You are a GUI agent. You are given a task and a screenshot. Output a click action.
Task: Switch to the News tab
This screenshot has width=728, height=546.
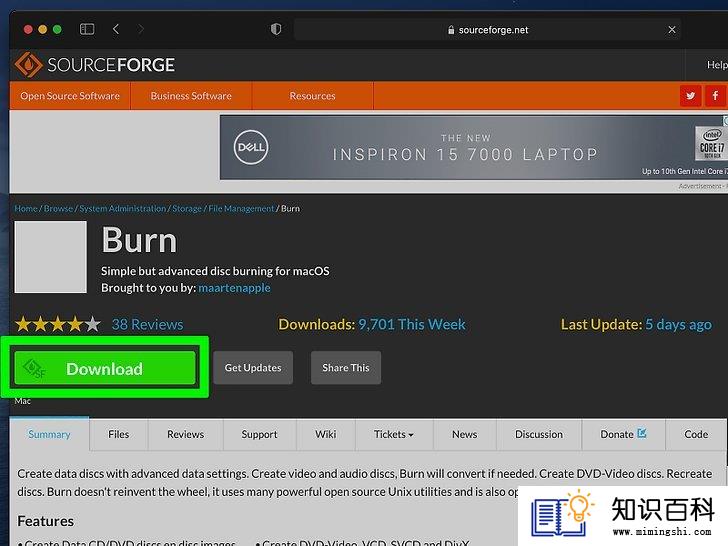[x=464, y=434]
